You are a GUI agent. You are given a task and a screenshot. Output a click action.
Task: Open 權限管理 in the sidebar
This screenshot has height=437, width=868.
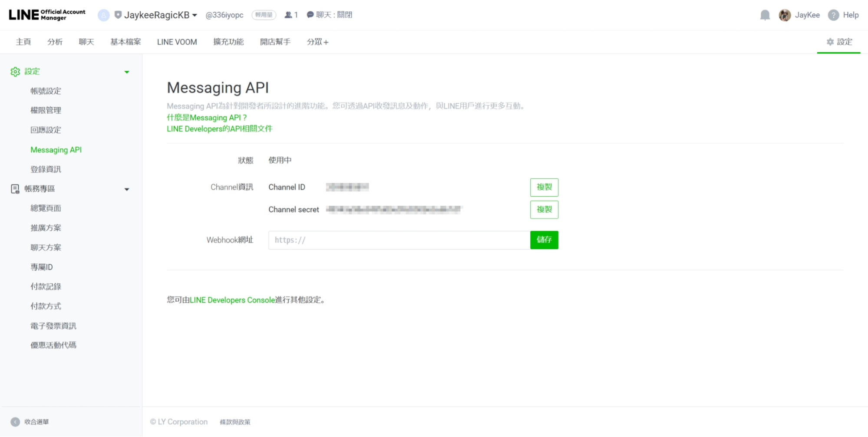click(x=46, y=110)
